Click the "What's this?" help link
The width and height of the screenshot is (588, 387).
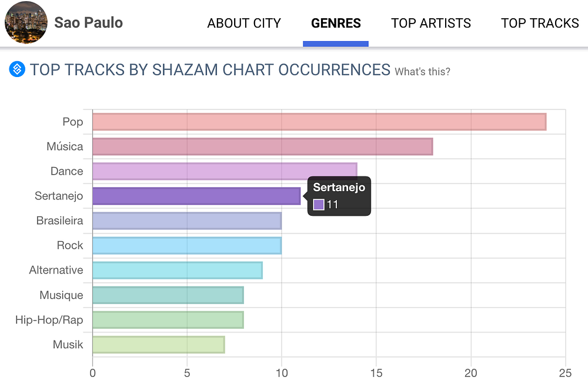pos(422,72)
